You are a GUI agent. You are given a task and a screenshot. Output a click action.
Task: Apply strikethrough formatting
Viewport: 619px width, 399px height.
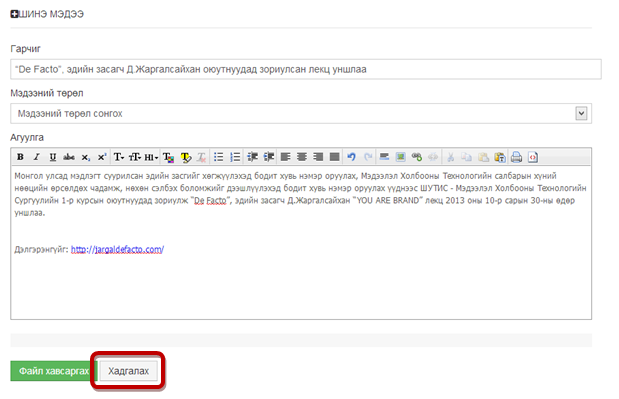69,157
